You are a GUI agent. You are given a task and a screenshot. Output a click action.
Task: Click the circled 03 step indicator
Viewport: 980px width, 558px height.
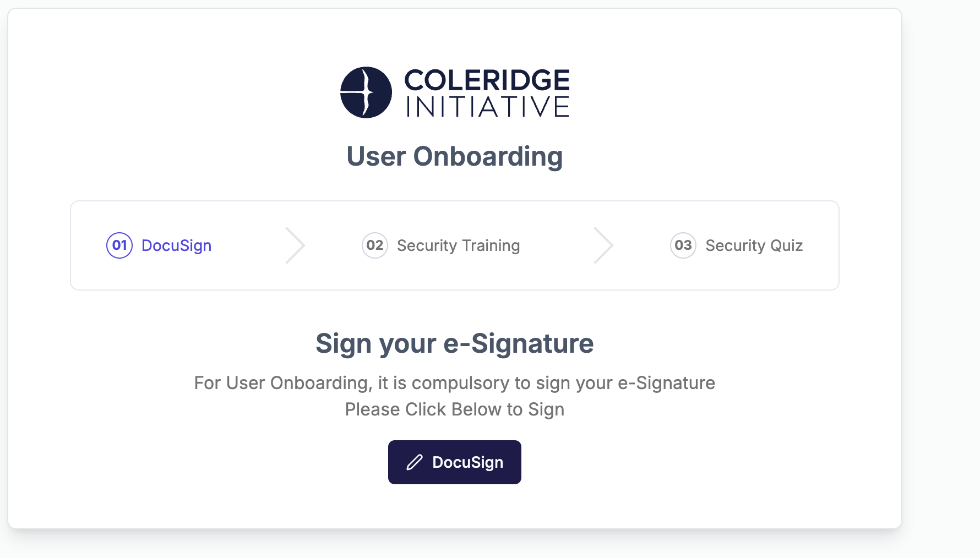pyautogui.click(x=683, y=245)
